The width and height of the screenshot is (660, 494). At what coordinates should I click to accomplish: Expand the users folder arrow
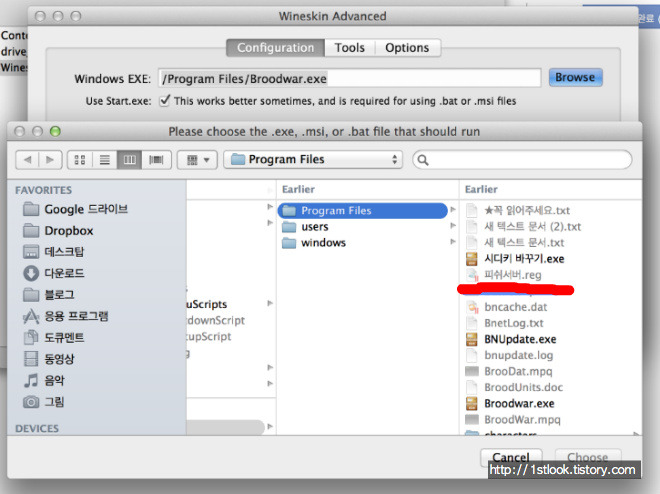(453, 226)
